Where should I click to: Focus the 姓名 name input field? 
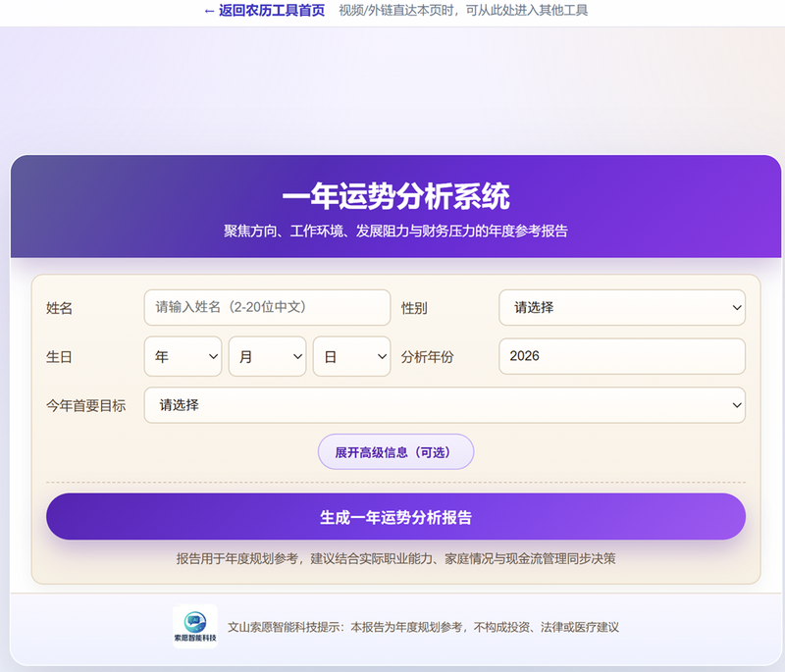tap(267, 307)
